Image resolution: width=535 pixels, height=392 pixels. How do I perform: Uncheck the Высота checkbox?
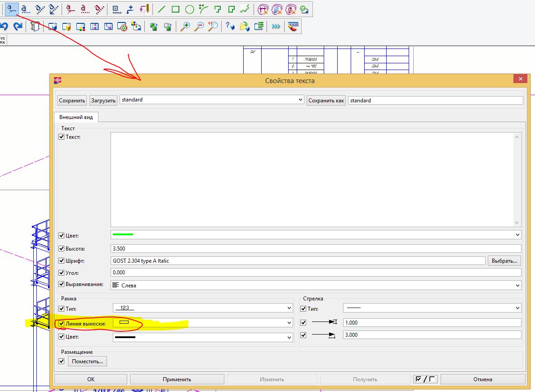coord(62,249)
